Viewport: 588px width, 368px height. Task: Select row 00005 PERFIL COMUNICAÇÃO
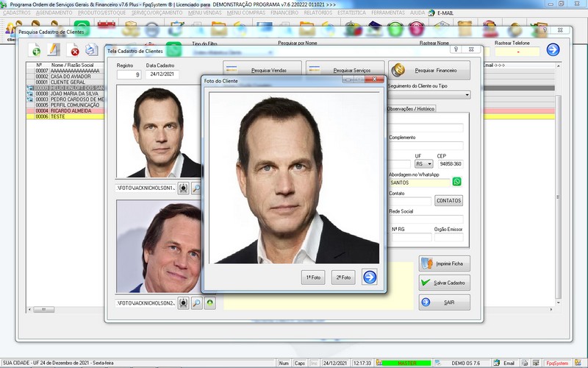(65, 105)
